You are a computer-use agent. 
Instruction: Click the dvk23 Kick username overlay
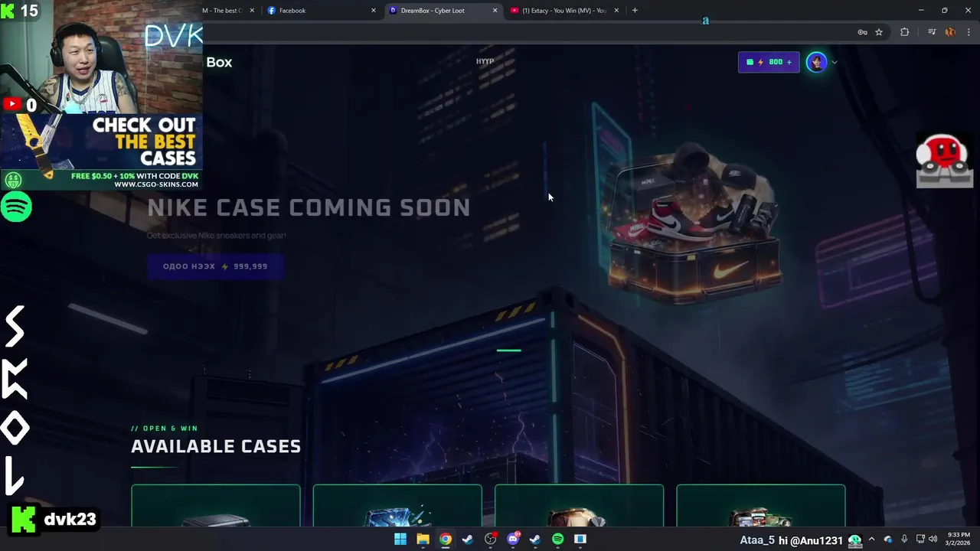click(70, 520)
